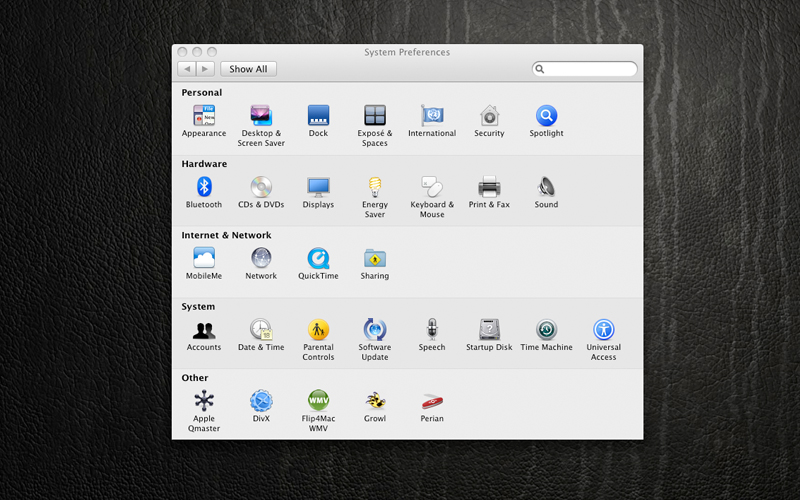Viewport: 800px width, 500px height.
Task: Open the Security pane
Action: pyautogui.click(x=489, y=116)
